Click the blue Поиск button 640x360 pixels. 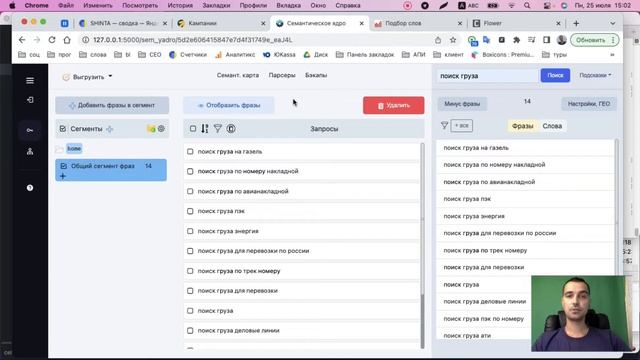tap(555, 76)
